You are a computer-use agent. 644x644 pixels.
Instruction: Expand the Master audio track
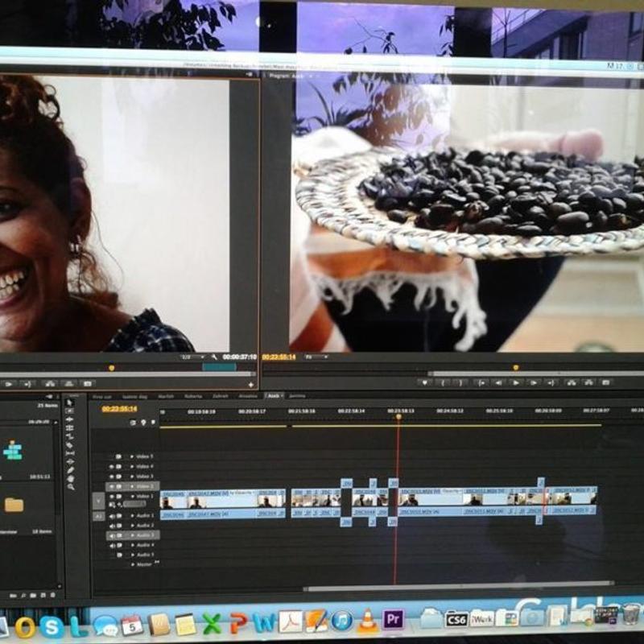click(133, 565)
